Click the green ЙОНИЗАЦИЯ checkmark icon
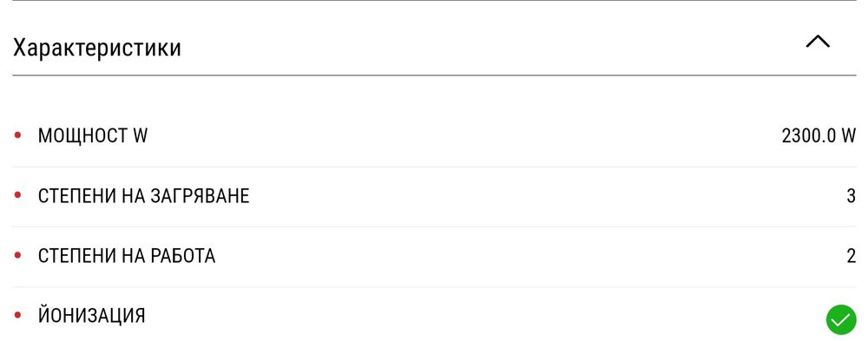 pyautogui.click(x=841, y=320)
